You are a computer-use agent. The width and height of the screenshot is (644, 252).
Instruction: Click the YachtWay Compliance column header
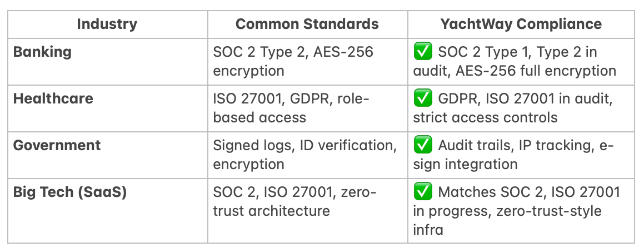click(521, 24)
